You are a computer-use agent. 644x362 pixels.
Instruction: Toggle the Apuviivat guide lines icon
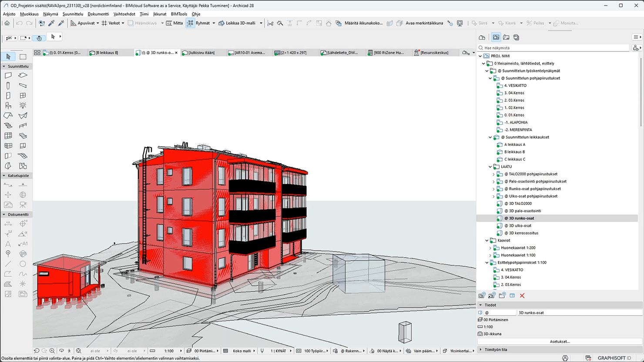(x=74, y=23)
